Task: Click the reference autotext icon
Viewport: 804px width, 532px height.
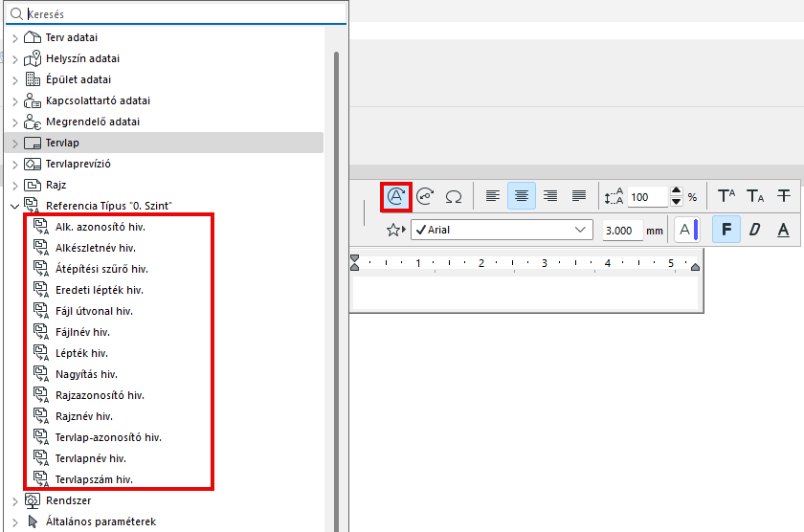Action: [x=425, y=196]
